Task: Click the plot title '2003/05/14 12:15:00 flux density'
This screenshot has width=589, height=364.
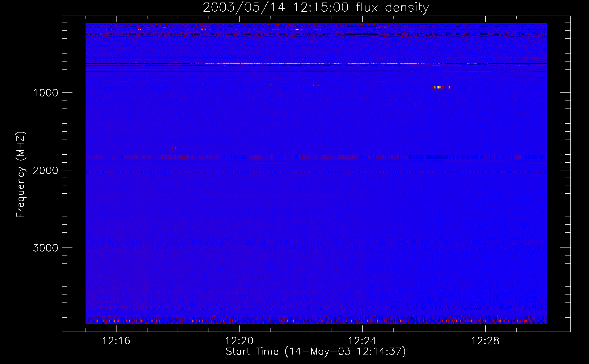Action: 316,8
